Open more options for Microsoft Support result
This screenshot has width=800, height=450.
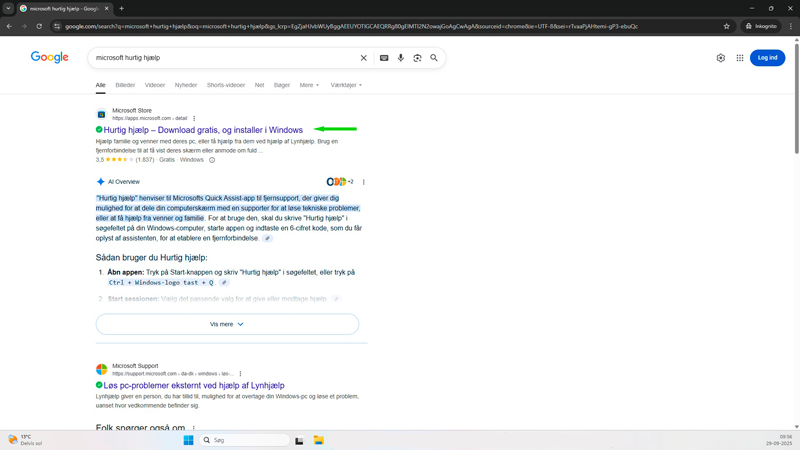pyautogui.click(x=240, y=373)
